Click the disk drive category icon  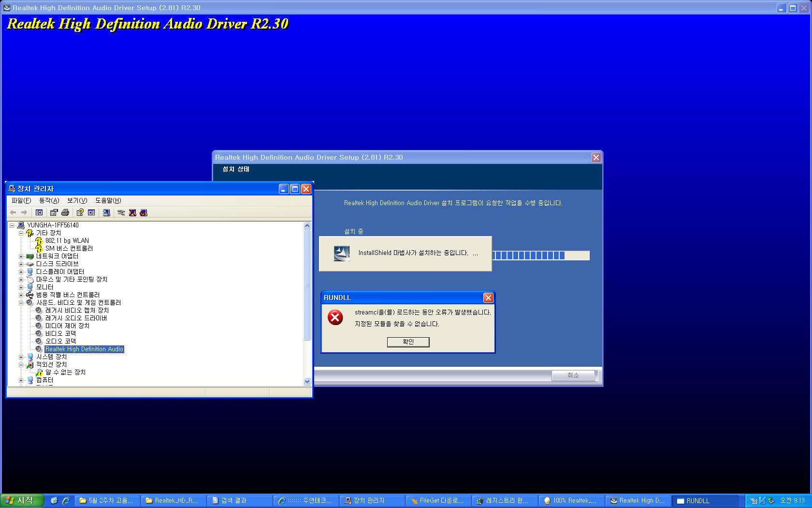click(30, 264)
